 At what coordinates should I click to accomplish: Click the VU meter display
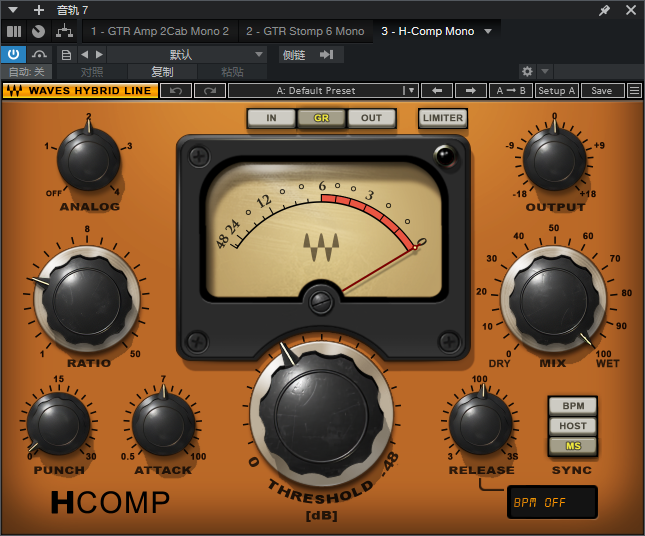click(323, 228)
